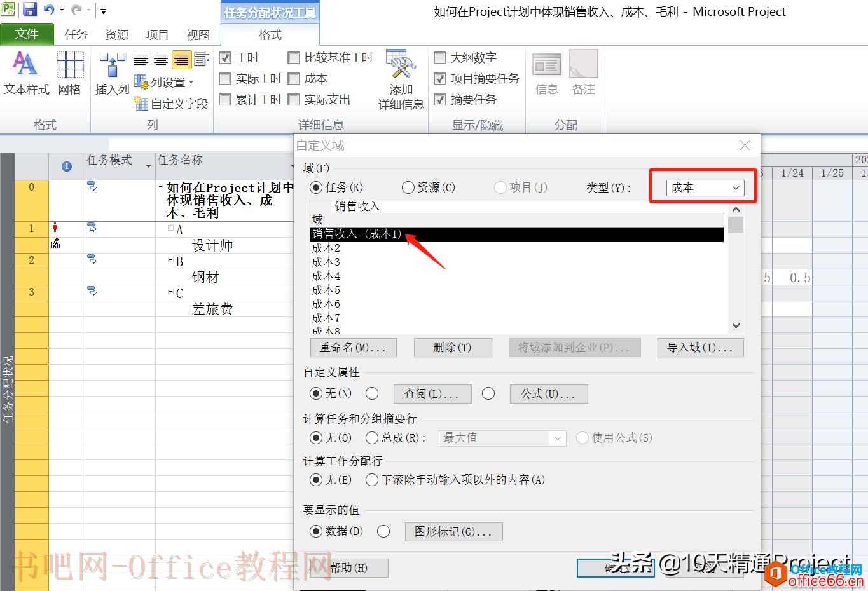The height and width of the screenshot is (591, 868).
Task: Switch to the 任务 ribbon tab
Action: tap(76, 34)
